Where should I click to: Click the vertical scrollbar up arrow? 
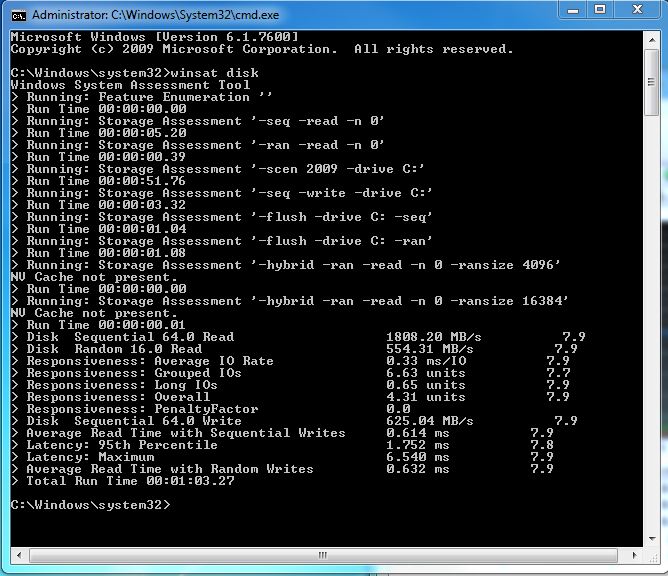pos(652,40)
